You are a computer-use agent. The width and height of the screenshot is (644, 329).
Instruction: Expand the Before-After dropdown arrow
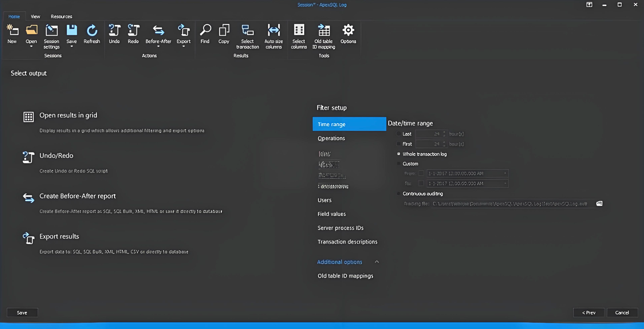tap(159, 47)
